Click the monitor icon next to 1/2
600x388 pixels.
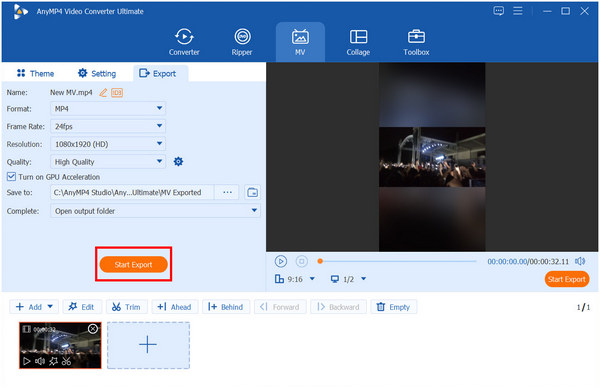coord(335,279)
